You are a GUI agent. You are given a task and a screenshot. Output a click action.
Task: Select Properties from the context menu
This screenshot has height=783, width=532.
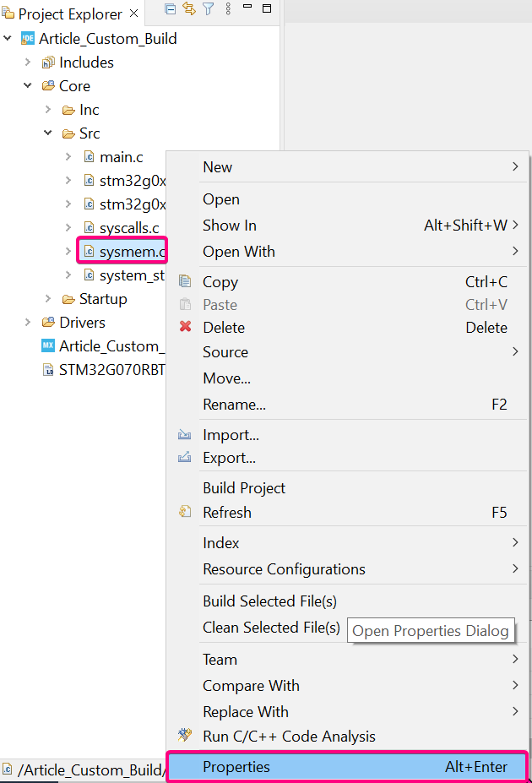pos(236,767)
